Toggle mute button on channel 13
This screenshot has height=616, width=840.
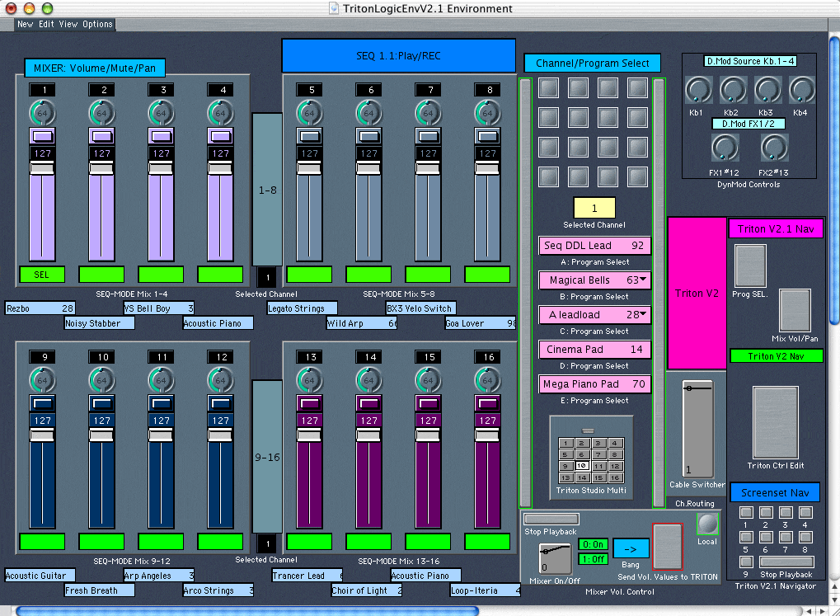click(x=309, y=403)
